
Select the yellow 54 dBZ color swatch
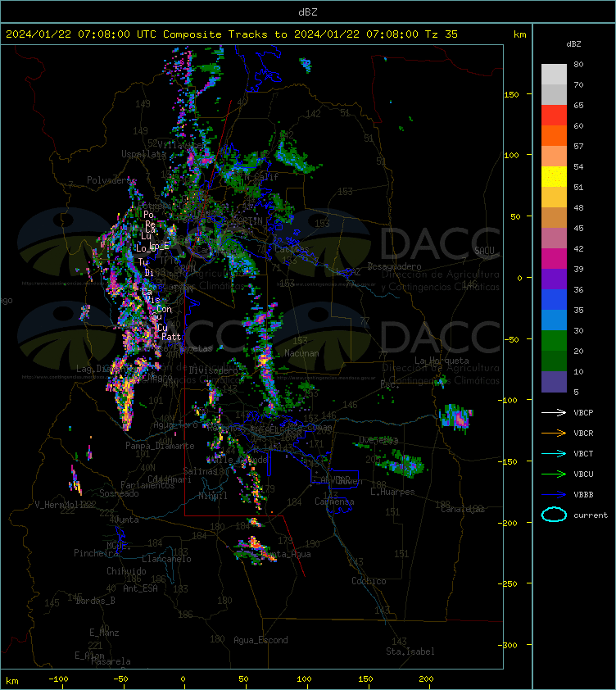point(554,176)
